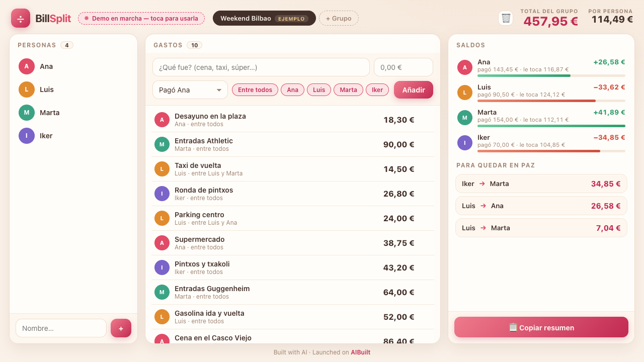
Task: Toggle the Marta split chip
Action: [348, 90]
